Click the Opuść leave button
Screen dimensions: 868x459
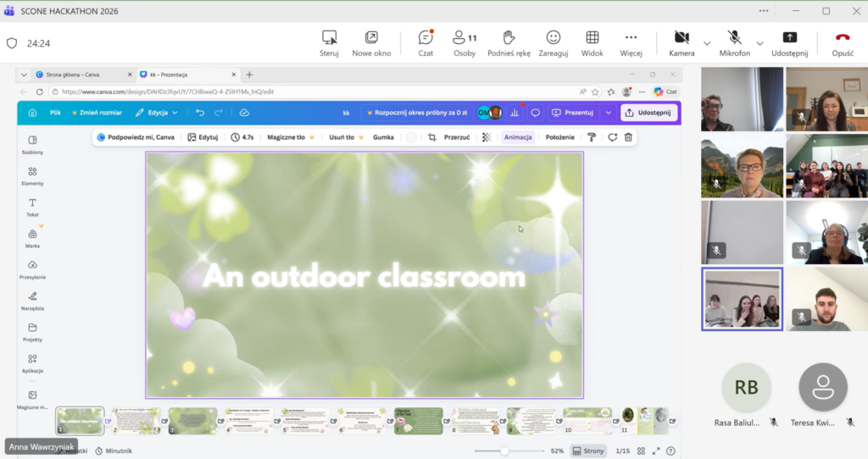pyautogui.click(x=843, y=42)
